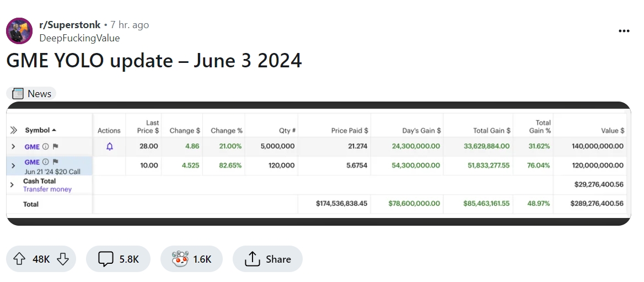The width and height of the screenshot is (644, 282).
Task: Expand the Cash Total row
Action: coord(12,185)
